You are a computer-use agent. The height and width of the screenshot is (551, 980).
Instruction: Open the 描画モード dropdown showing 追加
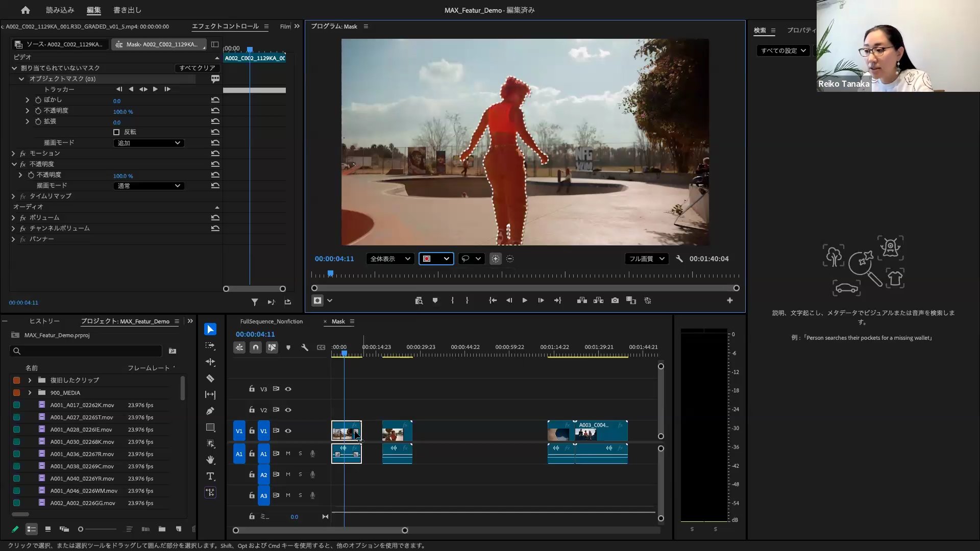pos(148,143)
